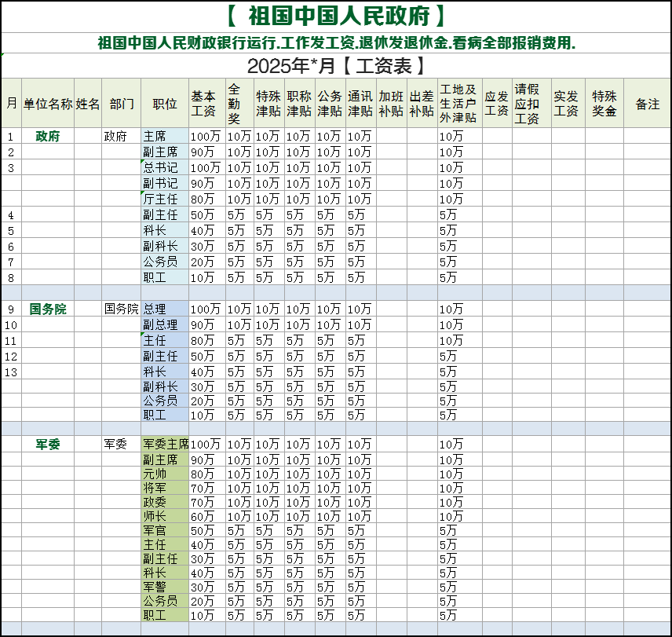672x637 pixels.
Task: Click the 姓名 column header
Action: (88, 104)
